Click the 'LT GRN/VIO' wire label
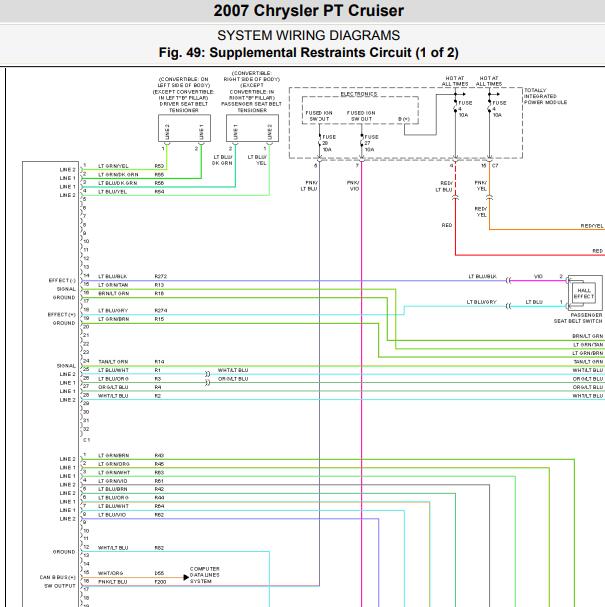 click(113, 481)
